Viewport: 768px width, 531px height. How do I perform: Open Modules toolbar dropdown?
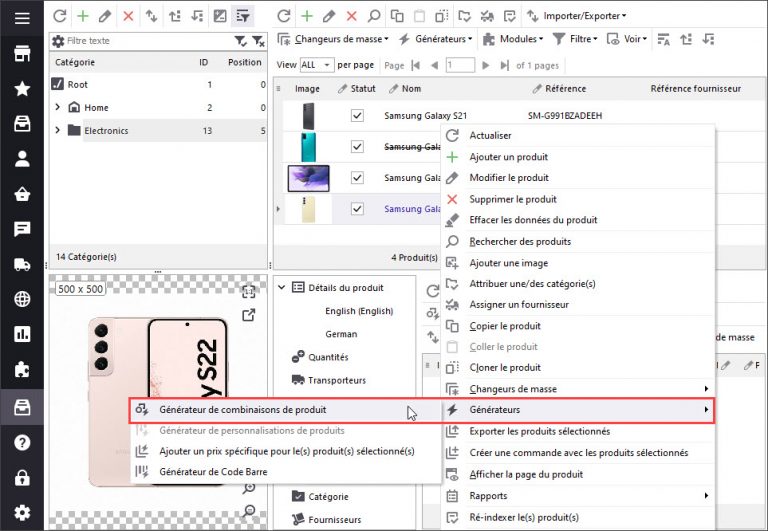pyautogui.click(x=513, y=39)
